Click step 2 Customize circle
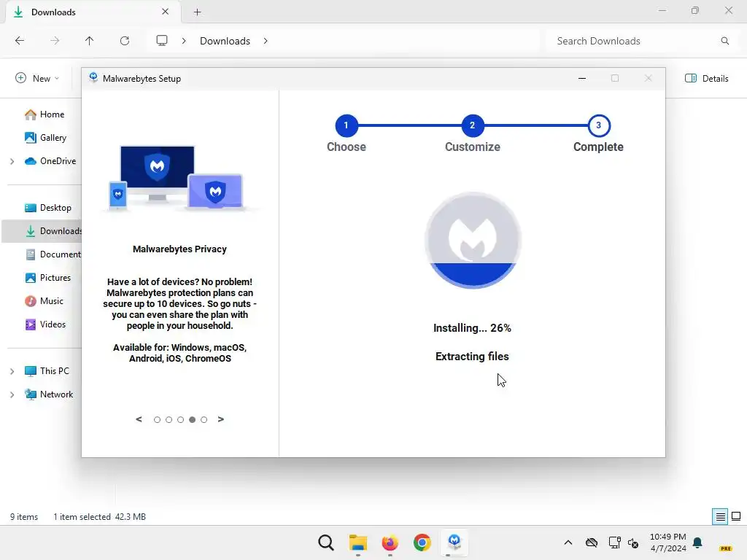747x560 pixels. click(x=473, y=125)
